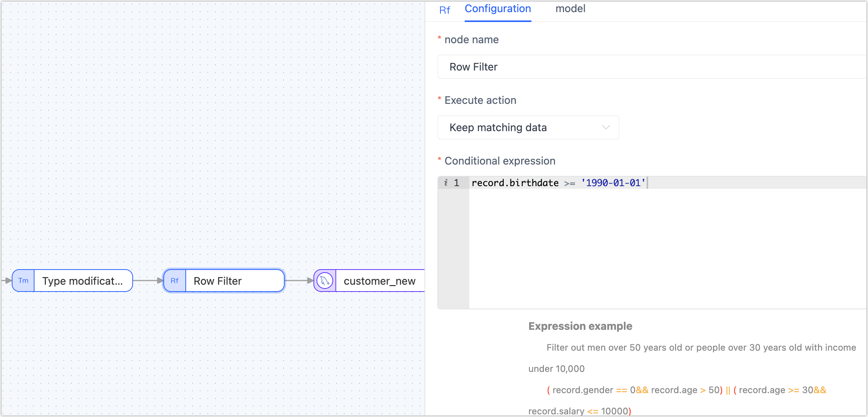The height and width of the screenshot is (417, 868).
Task: Switch to the model tab
Action: 570,9
